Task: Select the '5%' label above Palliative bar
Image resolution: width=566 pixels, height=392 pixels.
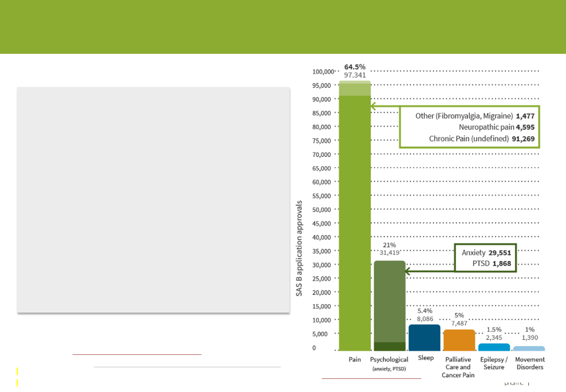Action: (x=459, y=316)
